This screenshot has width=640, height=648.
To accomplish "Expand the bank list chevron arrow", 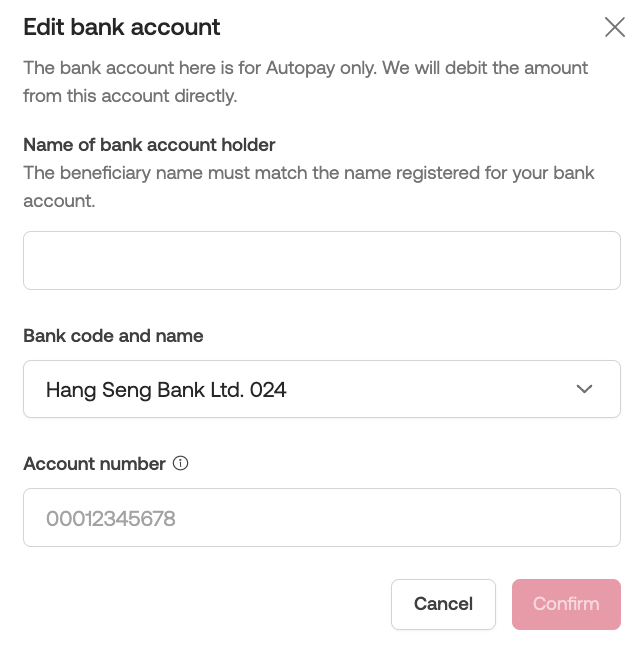I will click(x=585, y=389).
